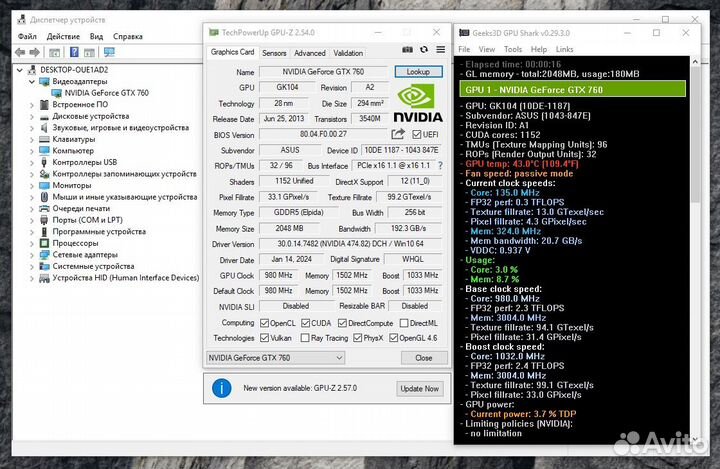Image resolution: width=720 pixels, height=469 pixels.
Task: Click the Driver Version value field
Action: tap(350, 244)
